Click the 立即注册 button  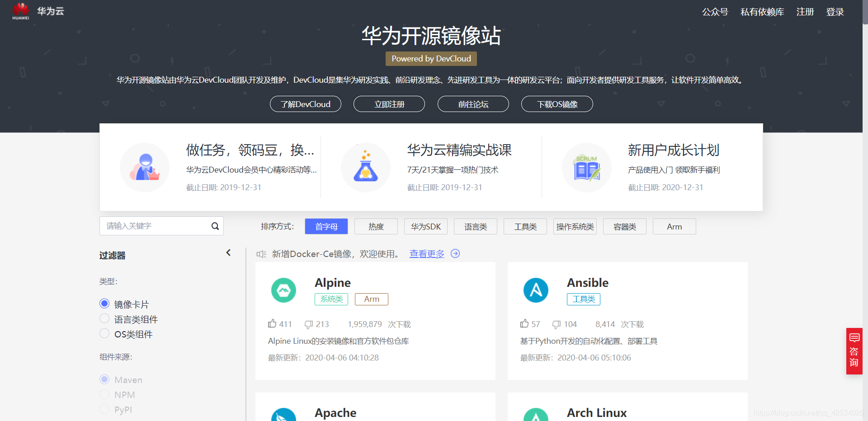point(389,104)
